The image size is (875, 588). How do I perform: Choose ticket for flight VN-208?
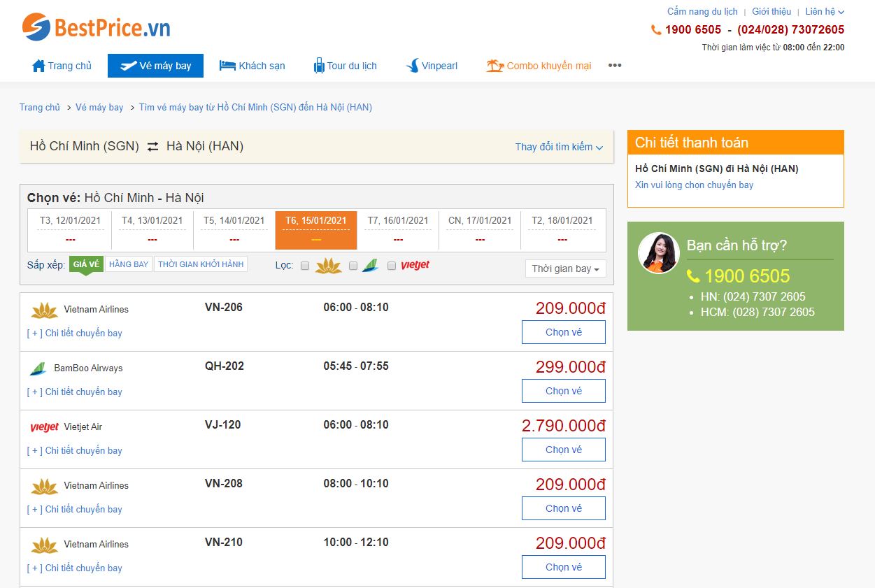564,508
